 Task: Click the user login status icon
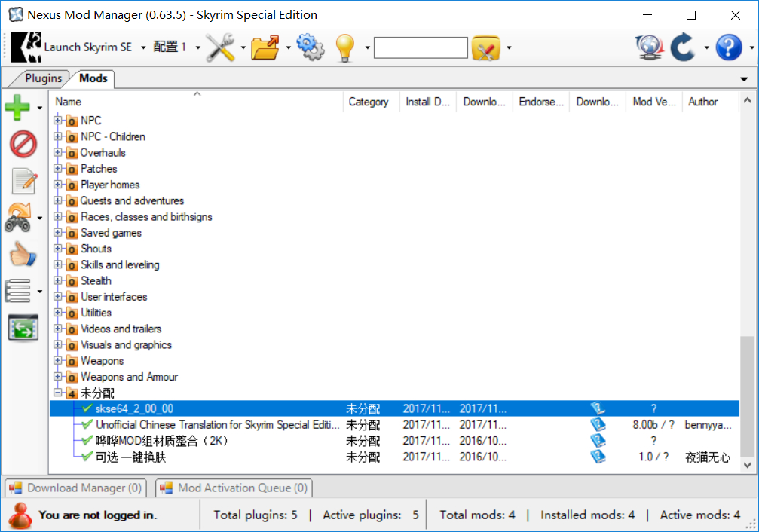tap(20, 515)
